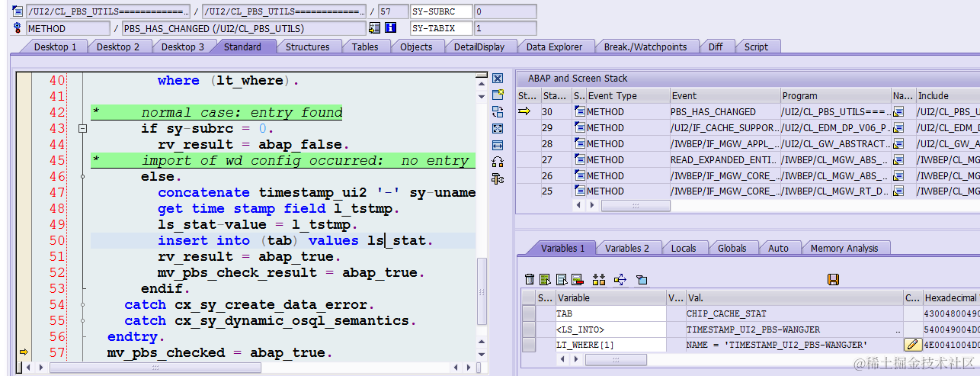Screen dimensions: 980x376
Task: Close the source code tool
Action: coord(498,79)
